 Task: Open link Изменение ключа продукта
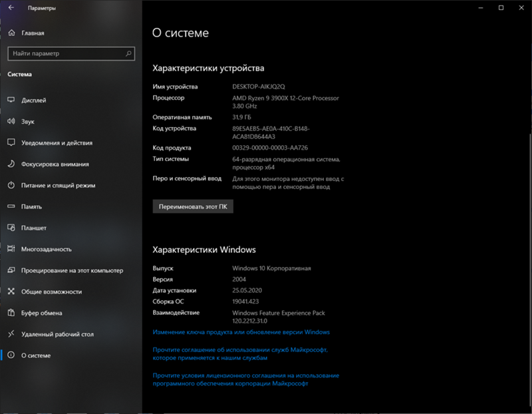coord(241,332)
